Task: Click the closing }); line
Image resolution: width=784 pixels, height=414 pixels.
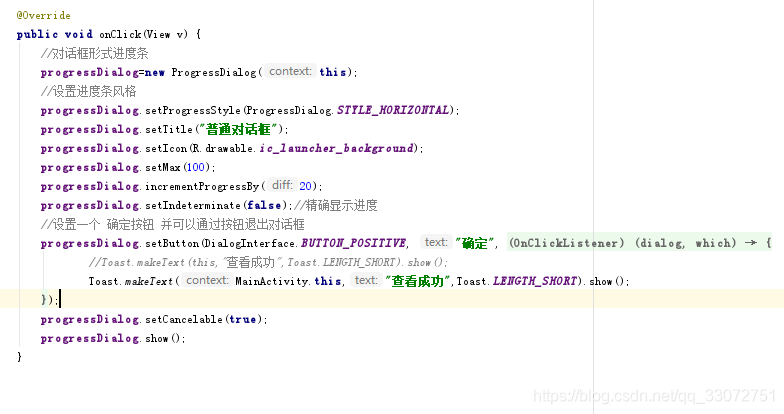Action: tap(50, 299)
